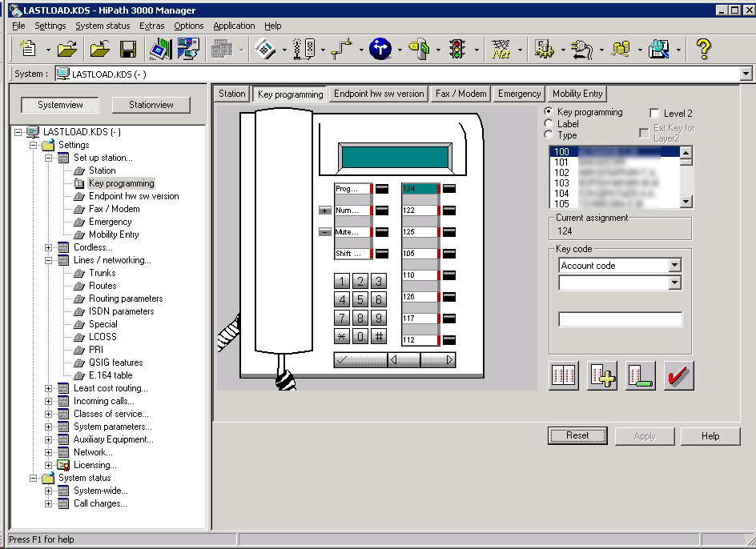Collapse the Set up station tree node
Viewport: 756px width, 549px height.
(48, 158)
